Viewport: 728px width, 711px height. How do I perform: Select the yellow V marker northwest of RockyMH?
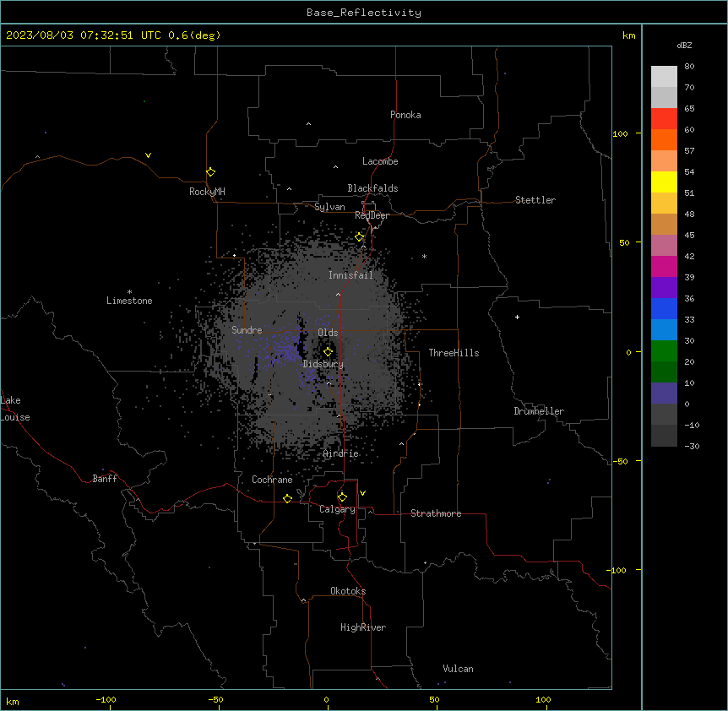[148, 155]
